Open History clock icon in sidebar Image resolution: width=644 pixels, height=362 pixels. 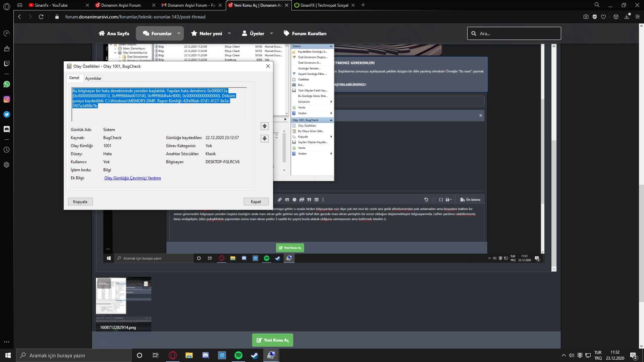(6, 150)
